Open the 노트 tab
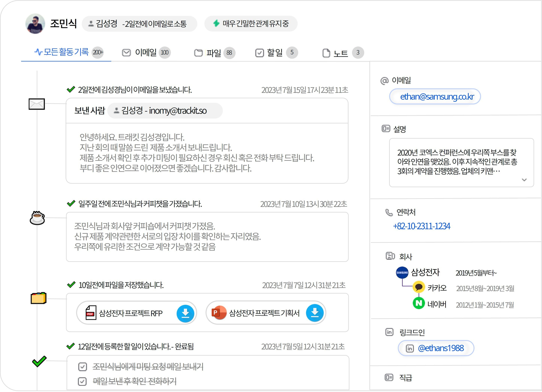The height and width of the screenshot is (392, 542). tap(343, 53)
